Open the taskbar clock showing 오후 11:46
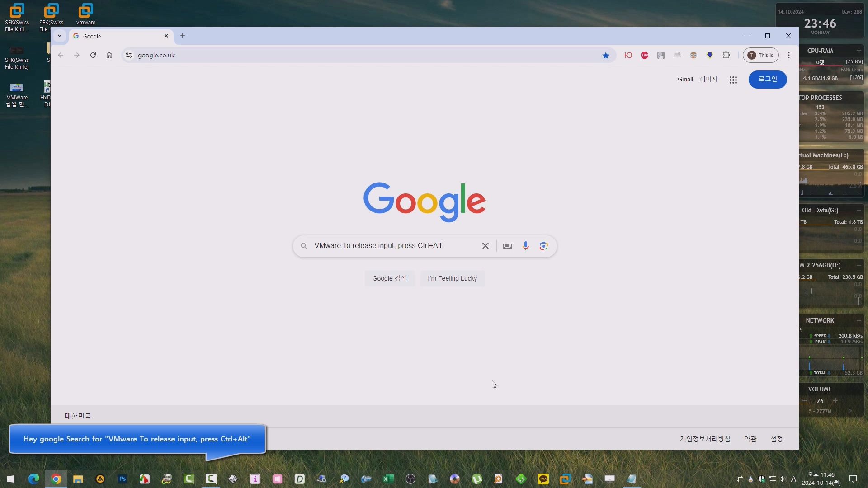The height and width of the screenshot is (488, 868). coord(821,479)
